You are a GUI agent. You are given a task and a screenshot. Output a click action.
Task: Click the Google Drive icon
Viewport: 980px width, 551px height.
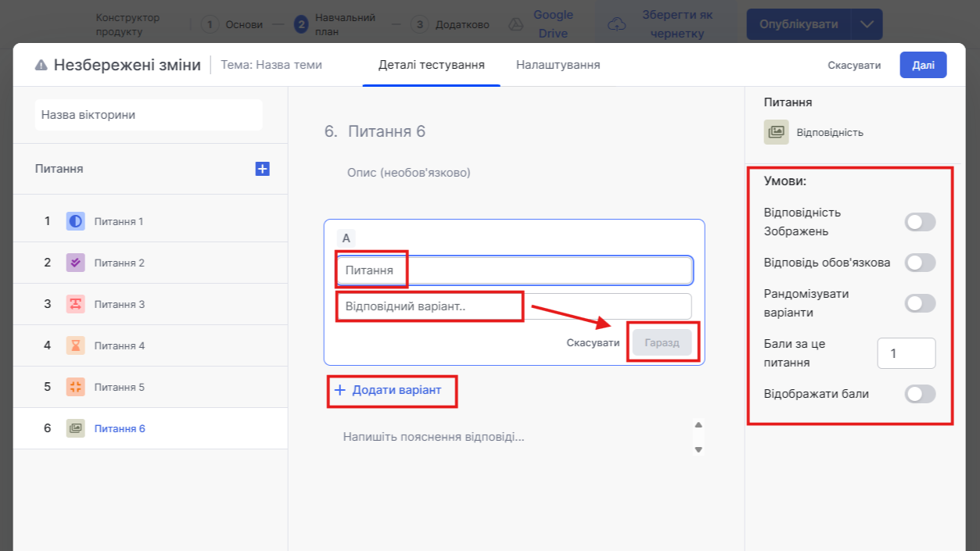515,24
